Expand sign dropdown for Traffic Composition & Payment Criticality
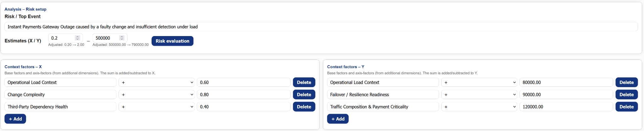Image resolution: width=644 pixels, height=131 pixels. [479, 107]
